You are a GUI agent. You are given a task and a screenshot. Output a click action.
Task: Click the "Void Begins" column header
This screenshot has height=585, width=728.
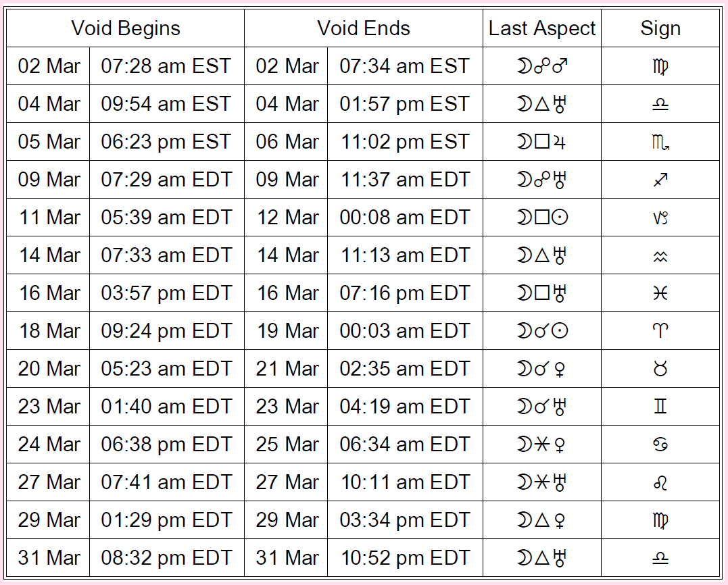(x=126, y=28)
